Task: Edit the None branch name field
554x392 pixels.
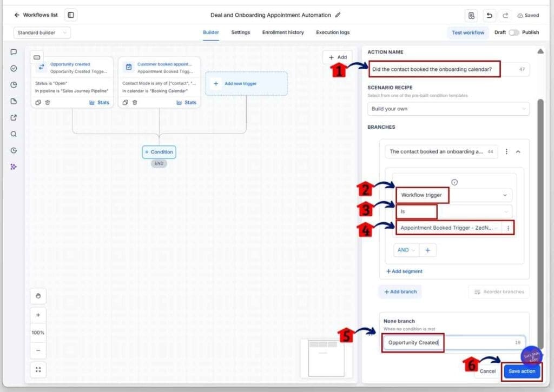Action: (454, 343)
